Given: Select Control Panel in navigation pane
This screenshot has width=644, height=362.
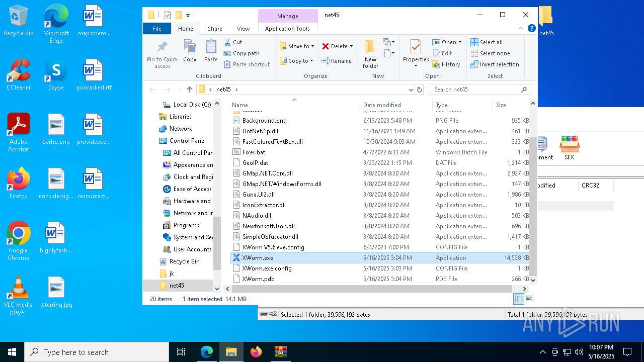Looking at the screenshot, I should [183, 141].
